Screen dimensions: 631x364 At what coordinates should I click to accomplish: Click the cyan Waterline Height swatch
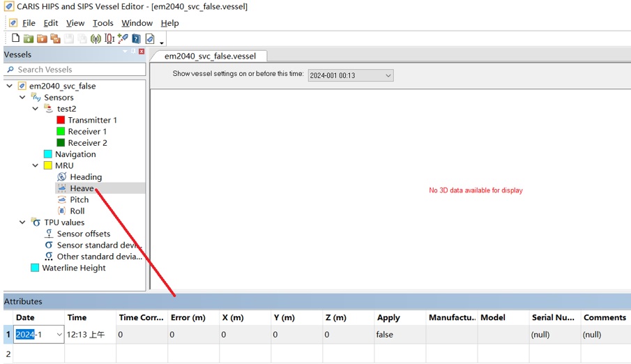tap(35, 268)
